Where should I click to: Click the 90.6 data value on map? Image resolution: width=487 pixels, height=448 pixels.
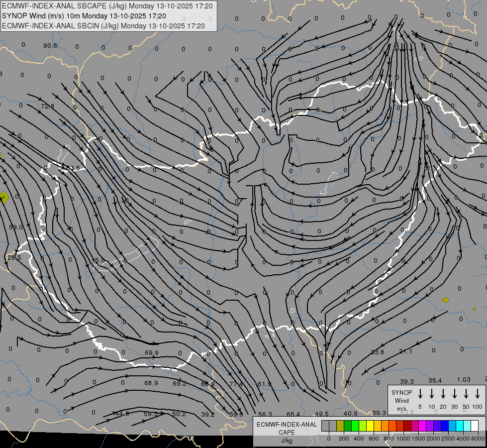click(x=50, y=46)
